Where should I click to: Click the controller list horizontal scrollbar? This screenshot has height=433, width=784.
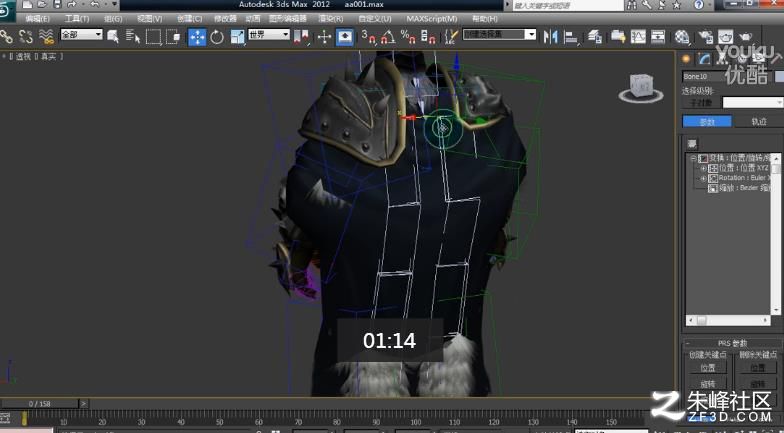[x=728, y=320]
